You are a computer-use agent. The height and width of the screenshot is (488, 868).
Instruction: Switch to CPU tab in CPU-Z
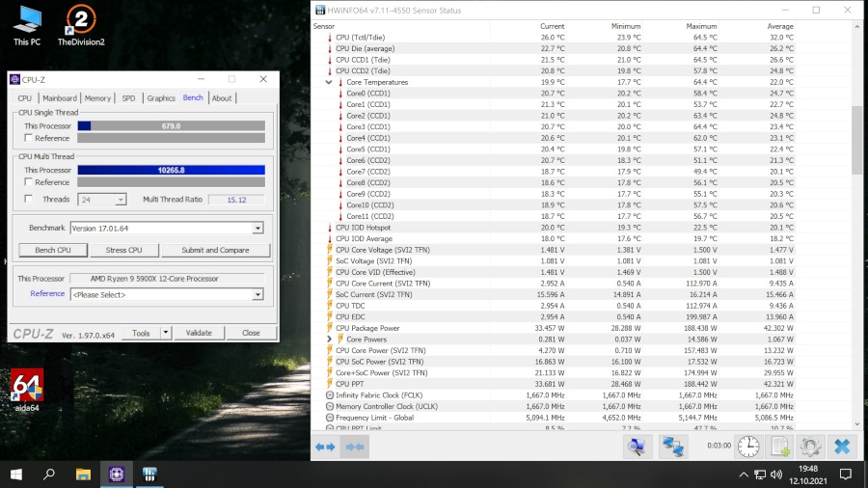[24, 98]
